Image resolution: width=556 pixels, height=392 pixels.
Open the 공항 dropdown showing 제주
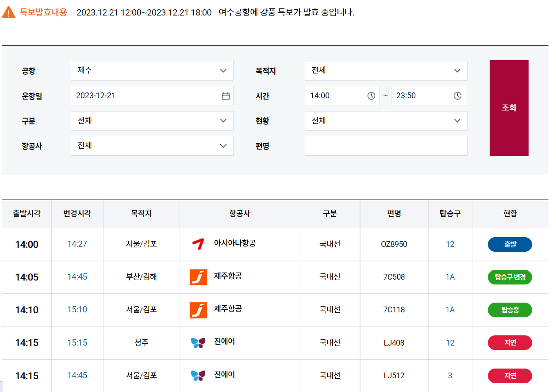152,70
